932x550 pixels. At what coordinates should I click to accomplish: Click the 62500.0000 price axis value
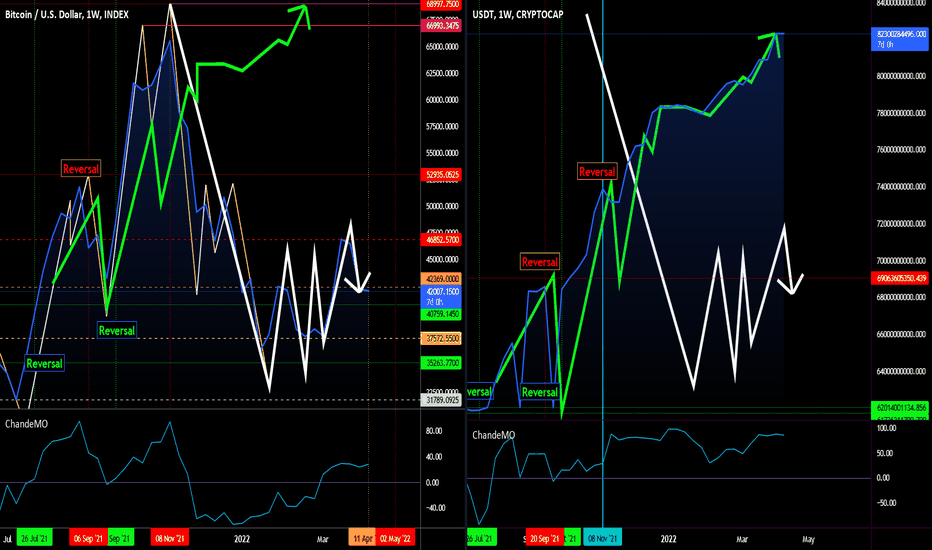(x=442, y=73)
